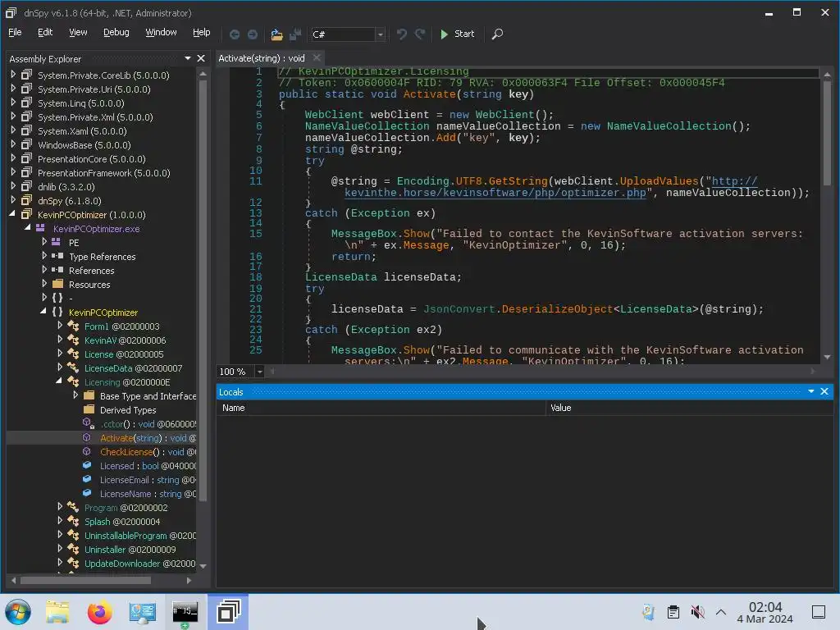The height and width of the screenshot is (630, 840).
Task: Expand the PE node
Action: 44,242
